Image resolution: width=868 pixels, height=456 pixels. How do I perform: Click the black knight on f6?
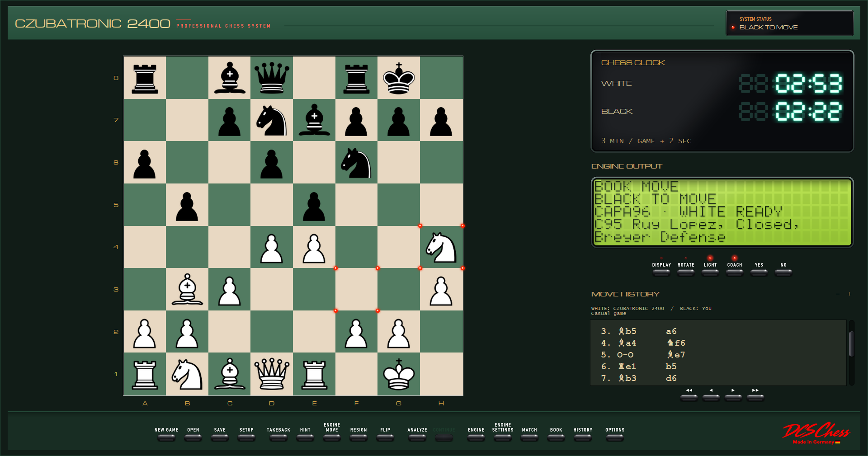tap(356, 163)
